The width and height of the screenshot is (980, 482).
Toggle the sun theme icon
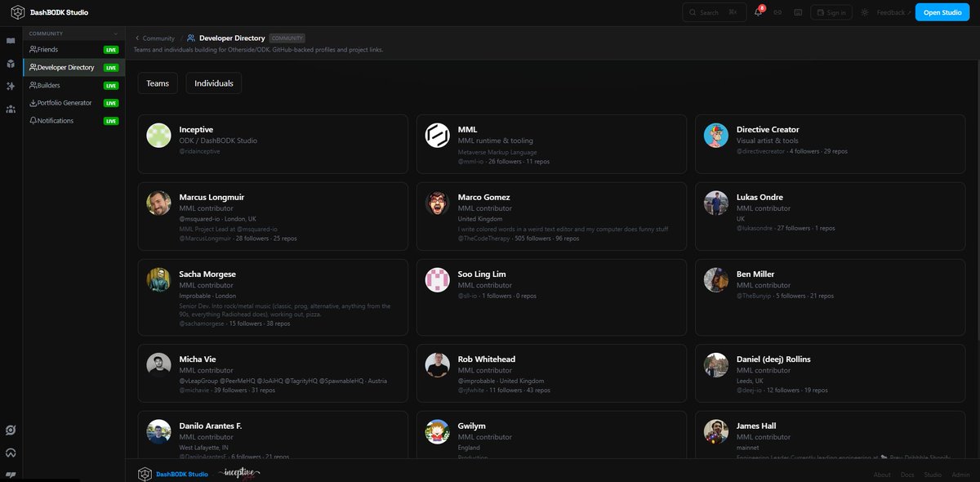pos(865,12)
